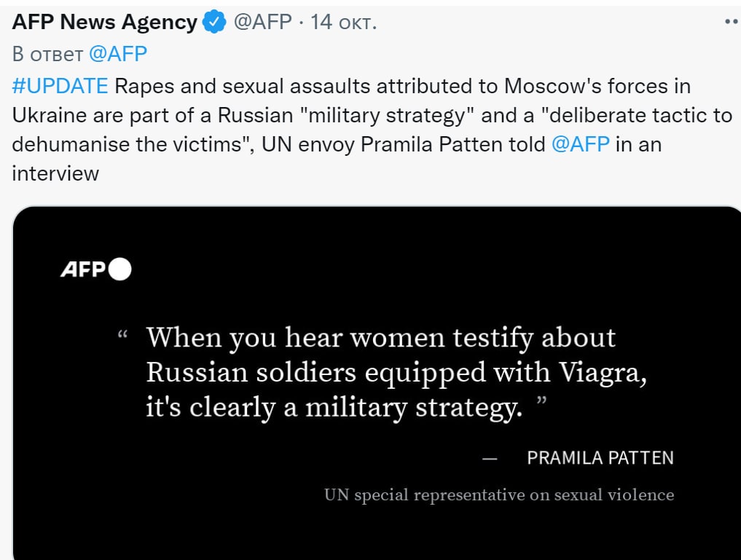Click 'UN special representative on sexual violence' caption
This screenshot has width=741, height=560.
(x=499, y=495)
